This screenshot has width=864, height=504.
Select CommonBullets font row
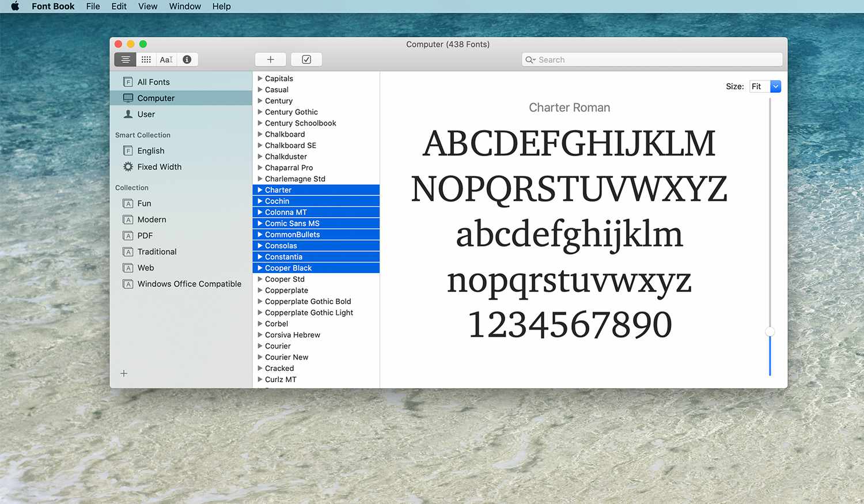pyautogui.click(x=316, y=234)
